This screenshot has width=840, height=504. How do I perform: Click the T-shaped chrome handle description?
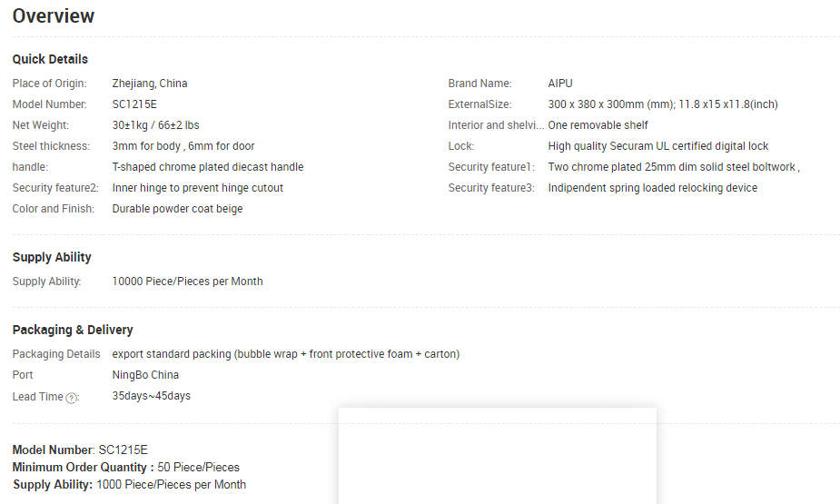pos(208,167)
